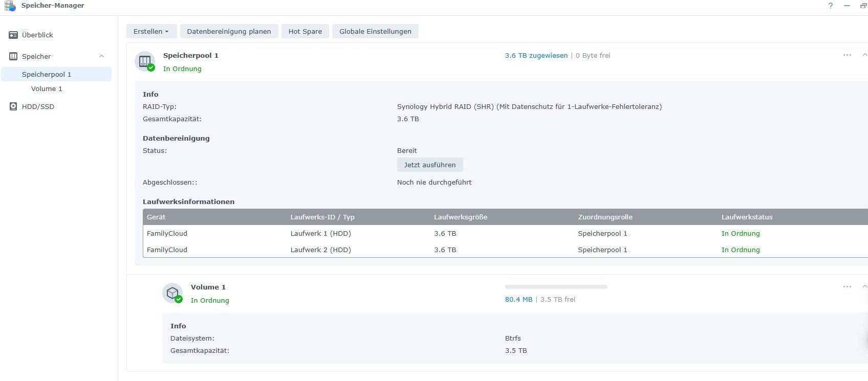Click the Laufwerkstatus column header

(x=747, y=217)
